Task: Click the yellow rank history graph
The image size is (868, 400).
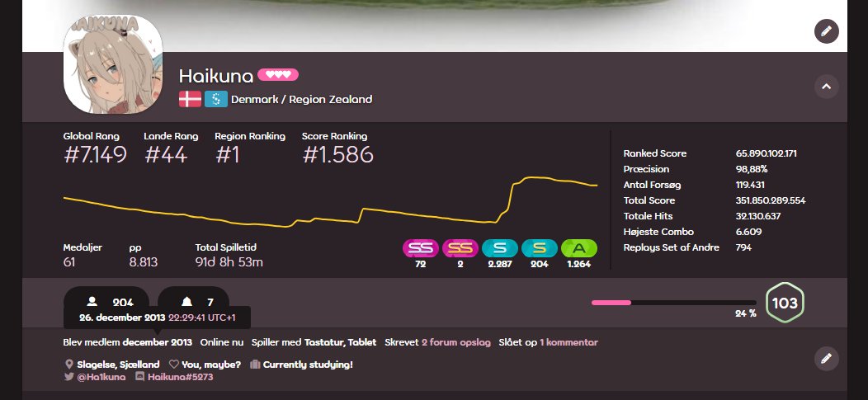Action: (331, 202)
